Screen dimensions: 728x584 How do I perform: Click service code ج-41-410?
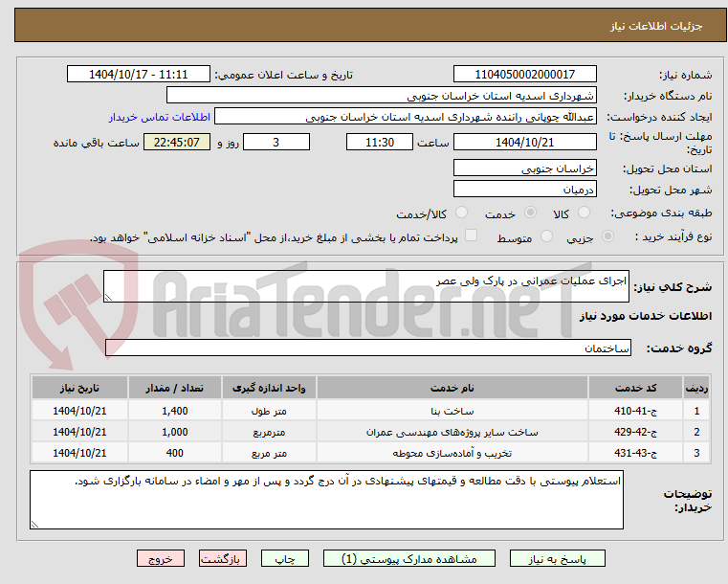point(635,411)
